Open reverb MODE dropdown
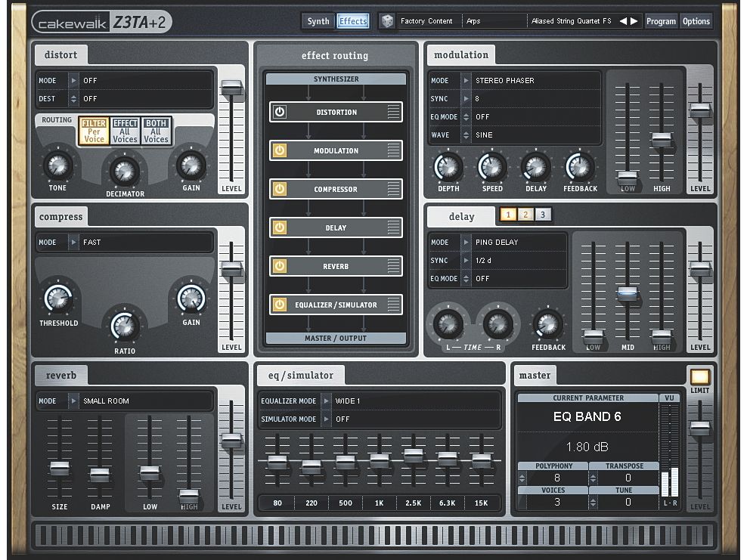 coord(73,401)
